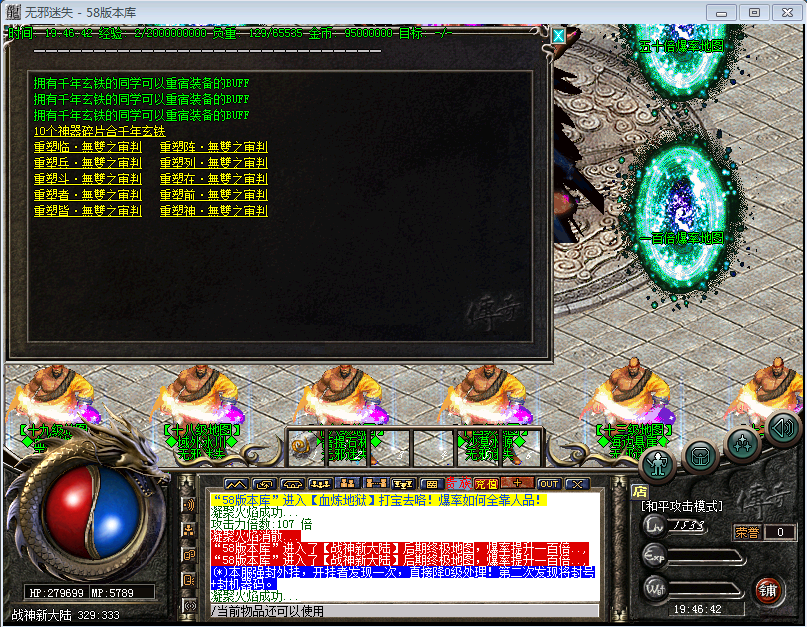Image resolution: width=807 pixels, height=627 pixels.
Task: Toggle the guild chat channel icon
Action: tap(188, 555)
